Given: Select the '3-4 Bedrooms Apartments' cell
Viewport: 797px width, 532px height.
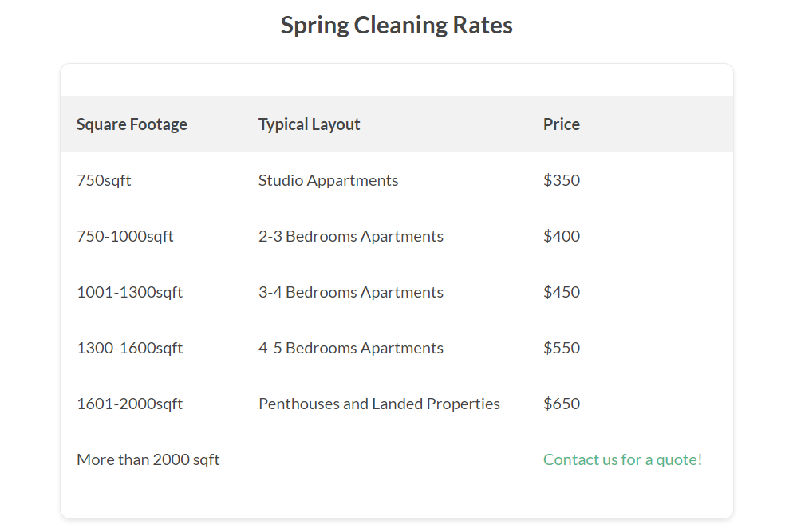Looking at the screenshot, I should coord(351,292).
